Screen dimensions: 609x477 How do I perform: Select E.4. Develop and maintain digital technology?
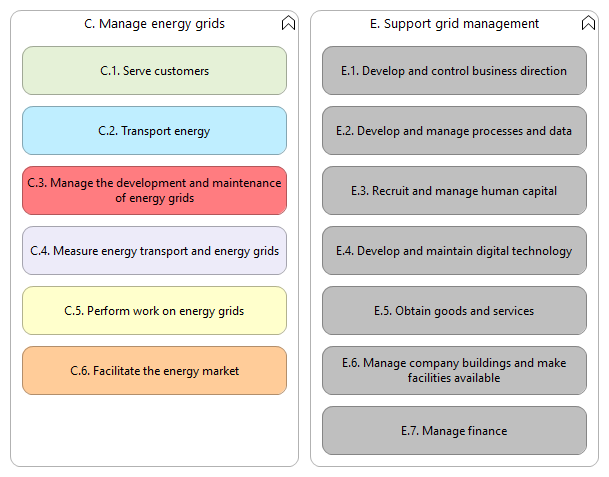pyautogui.click(x=454, y=251)
